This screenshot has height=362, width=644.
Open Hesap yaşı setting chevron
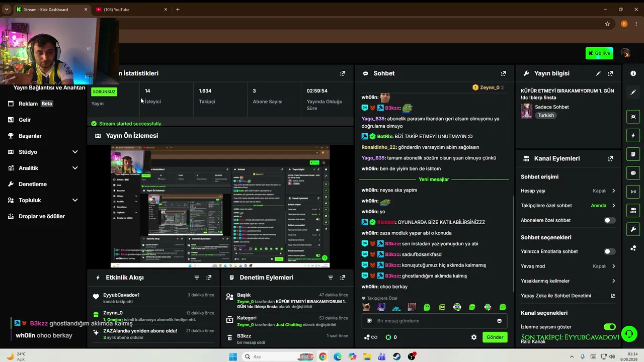point(613,191)
